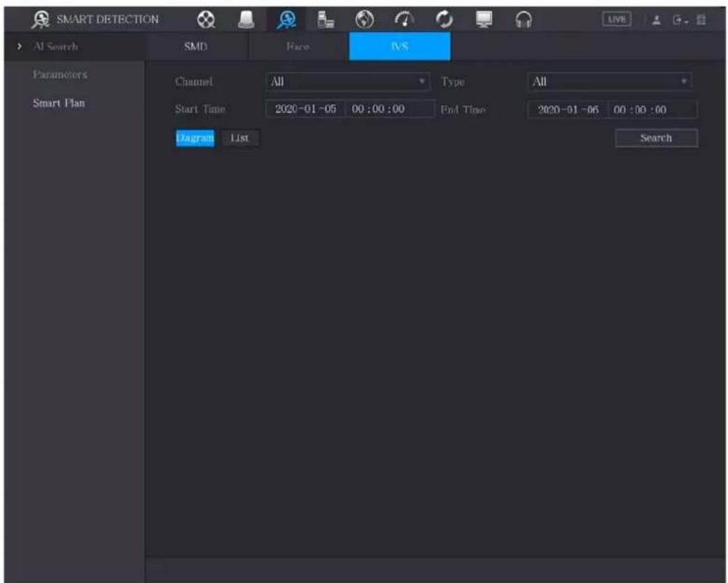
Task: Open the circular arrows Maintenance icon
Action: point(444,20)
